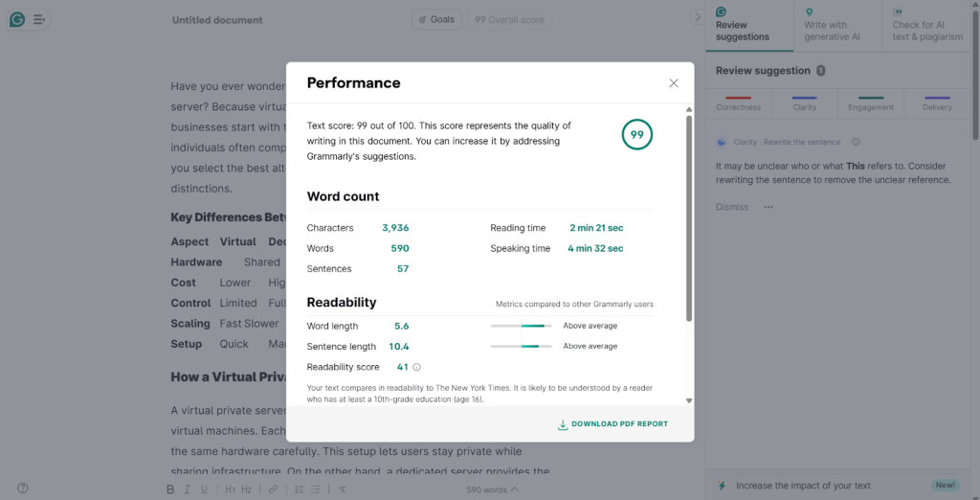This screenshot has width=980, height=500.
Task: Open the suggestion's three-dot more options
Action: (x=768, y=207)
